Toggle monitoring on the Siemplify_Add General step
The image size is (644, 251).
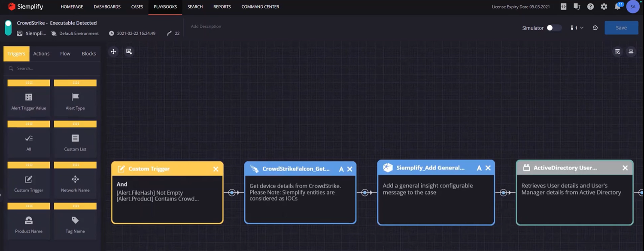point(479,168)
